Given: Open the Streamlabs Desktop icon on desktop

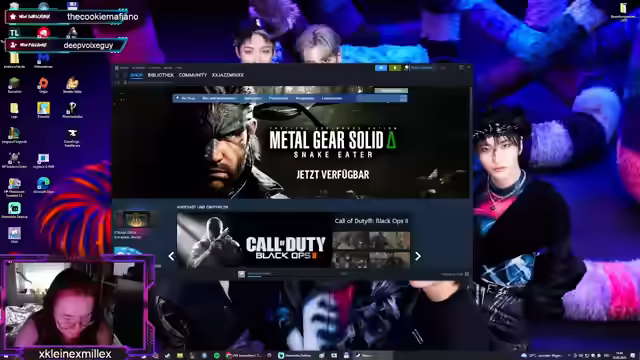Looking at the screenshot, I should click(14, 210).
